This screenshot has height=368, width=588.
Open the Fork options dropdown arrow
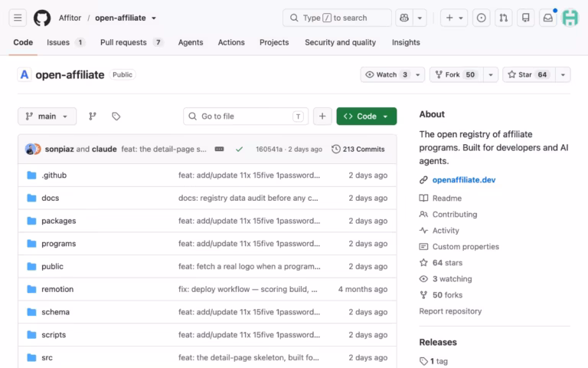pos(491,74)
